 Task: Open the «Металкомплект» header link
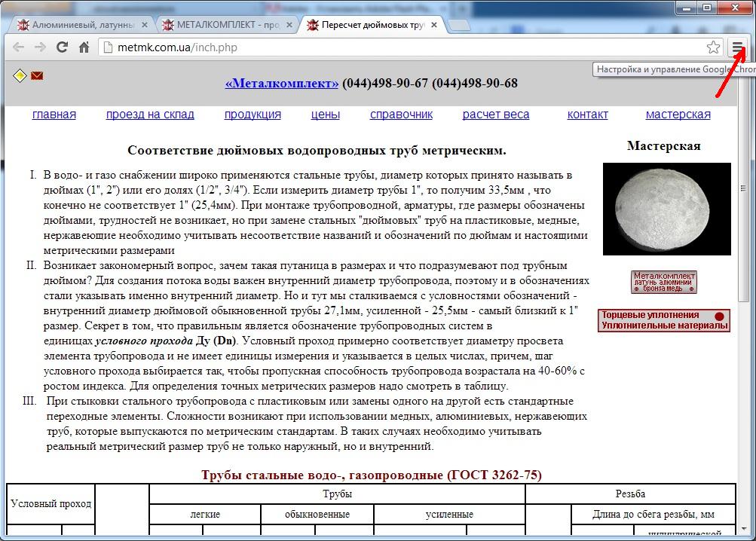[x=281, y=83]
